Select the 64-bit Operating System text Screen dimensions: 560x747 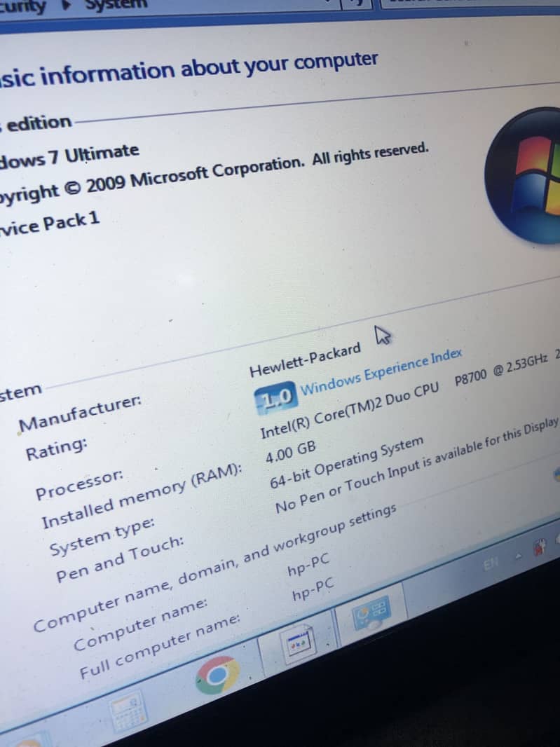[346, 462]
